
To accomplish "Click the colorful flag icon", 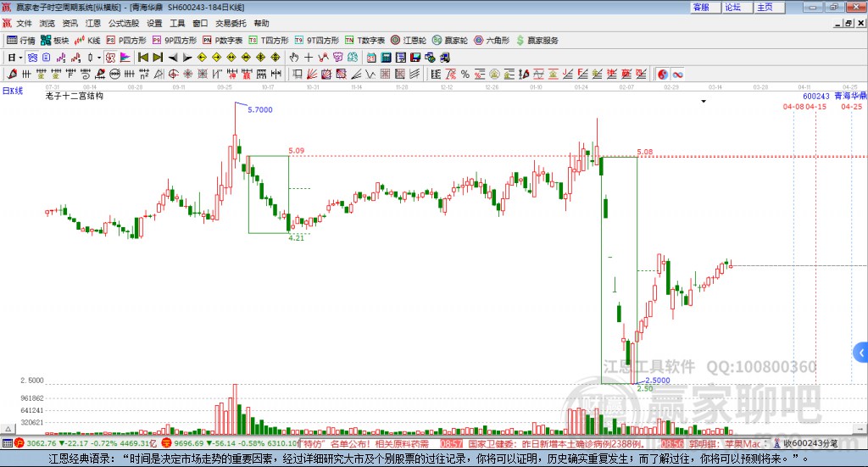I will click(125, 58).
